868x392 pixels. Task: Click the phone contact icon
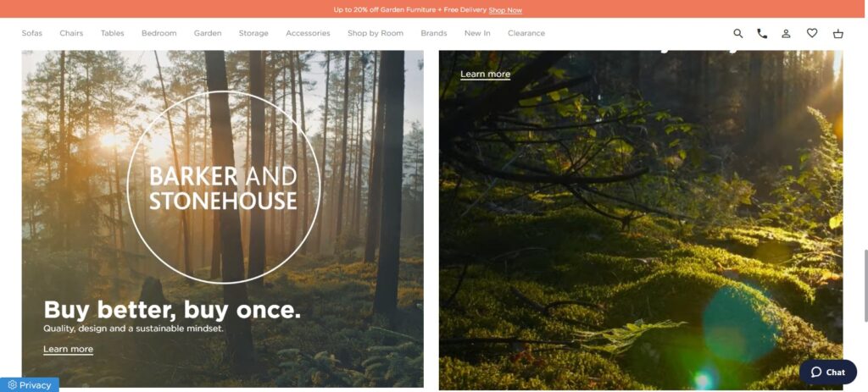(762, 33)
